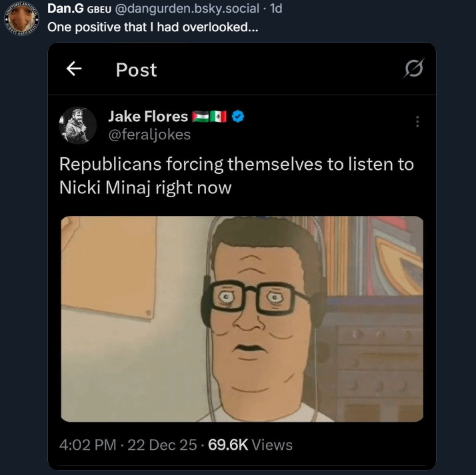Open the Hank Hill headphones image

(242, 318)
